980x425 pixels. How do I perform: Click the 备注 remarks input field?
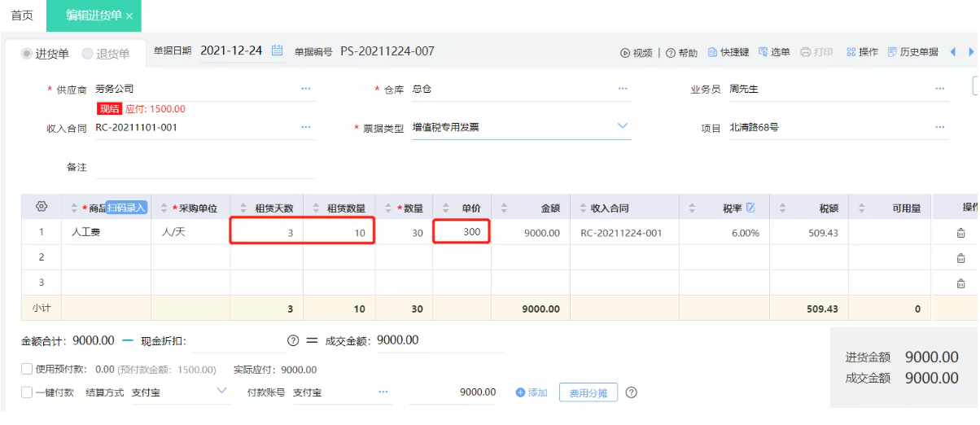pyautogui.click(x=203, y=167)
